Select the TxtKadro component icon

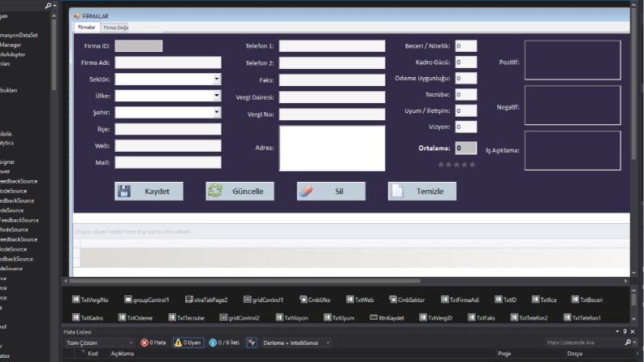[x=76, y=317]
